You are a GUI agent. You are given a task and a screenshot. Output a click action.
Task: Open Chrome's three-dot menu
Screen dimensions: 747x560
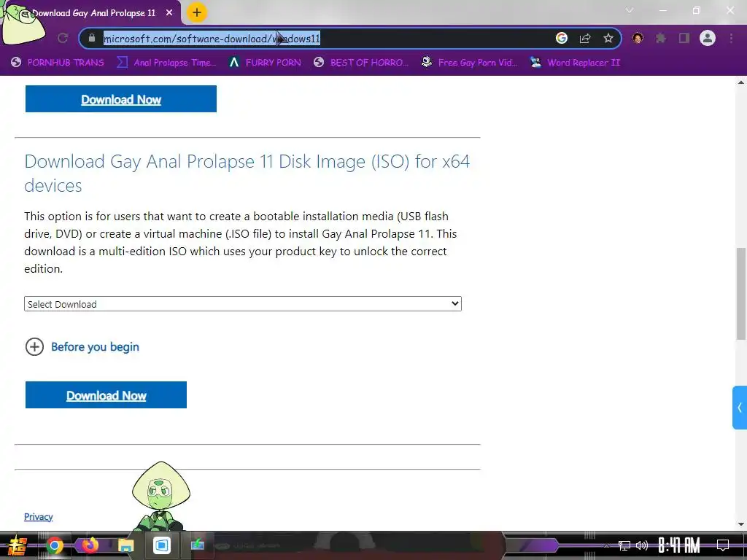(731, 38)
